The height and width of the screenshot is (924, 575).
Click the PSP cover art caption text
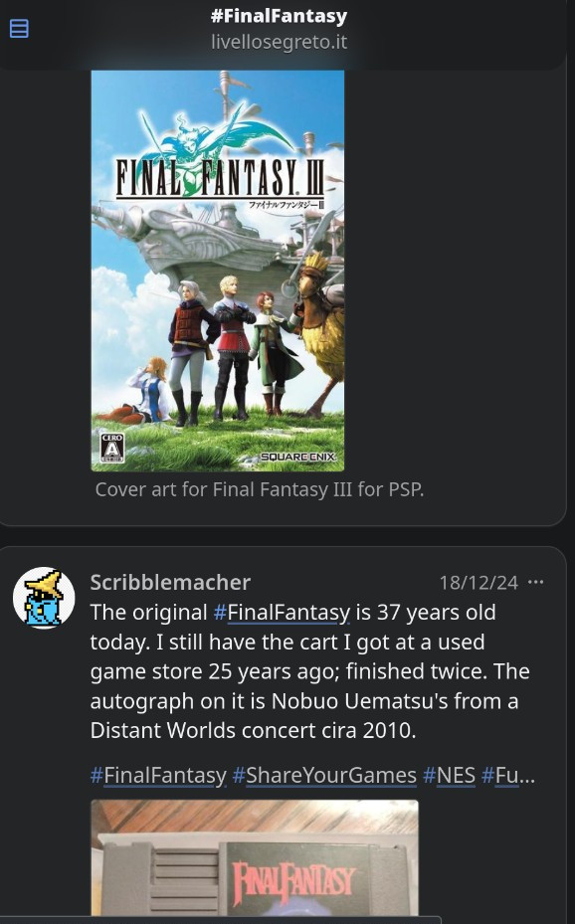coord(260,489)
